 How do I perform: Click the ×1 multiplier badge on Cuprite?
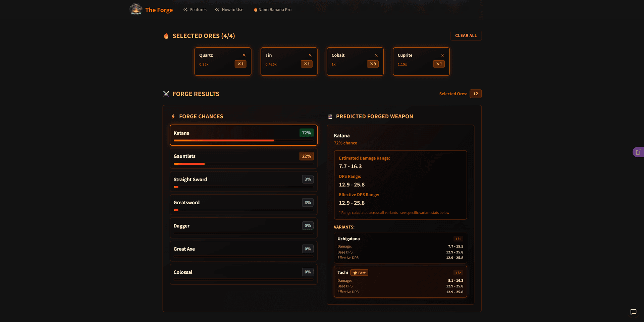coord(439,64)
